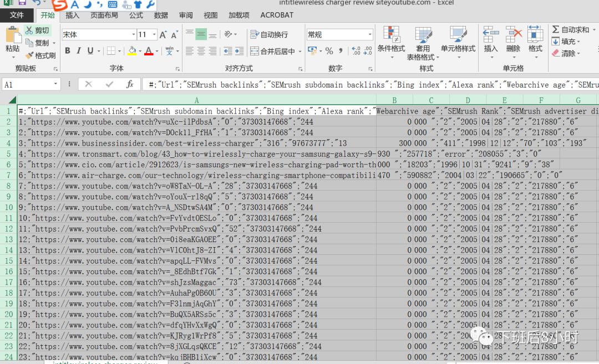Viewport: 599px width, 364px height.
Task: Click the insert function fx icon
Action: [x=130, y=84]
